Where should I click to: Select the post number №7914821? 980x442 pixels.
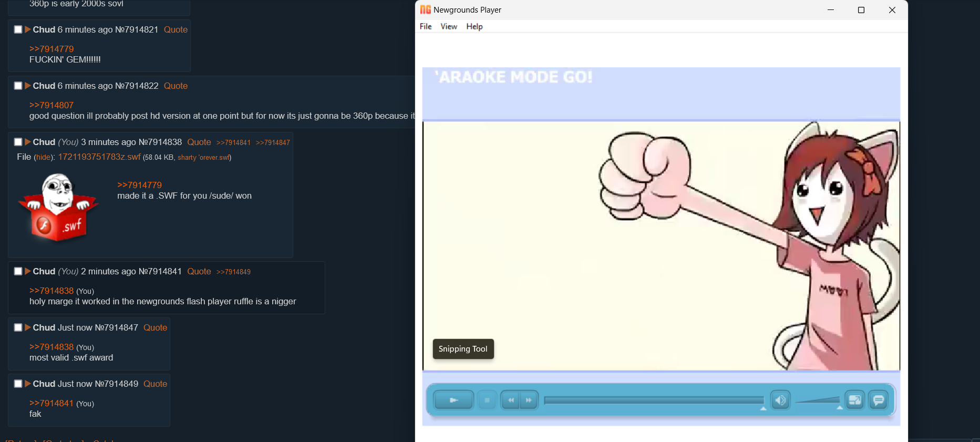click(x=137, y=29)
